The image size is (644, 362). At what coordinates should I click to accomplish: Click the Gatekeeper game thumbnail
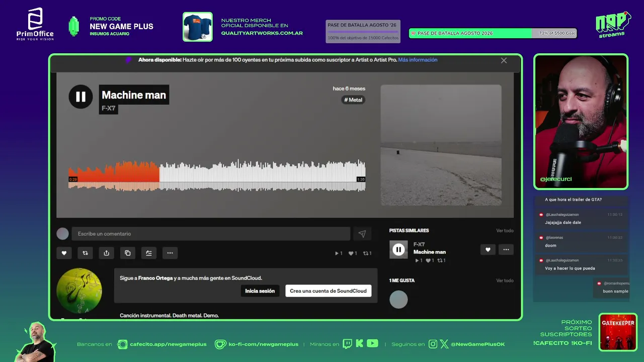[x=618, y=332]
